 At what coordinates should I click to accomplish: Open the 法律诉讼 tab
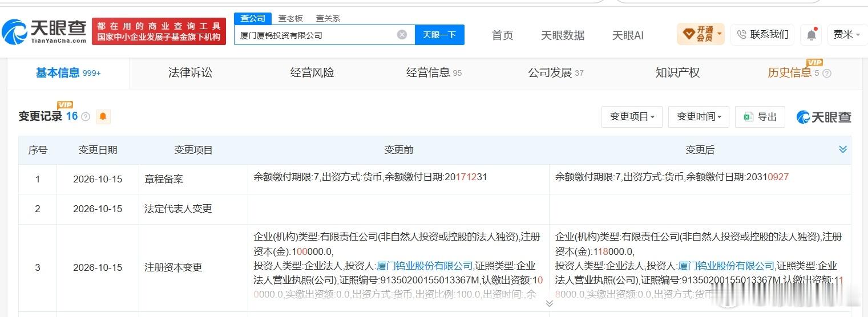[190, 73]
